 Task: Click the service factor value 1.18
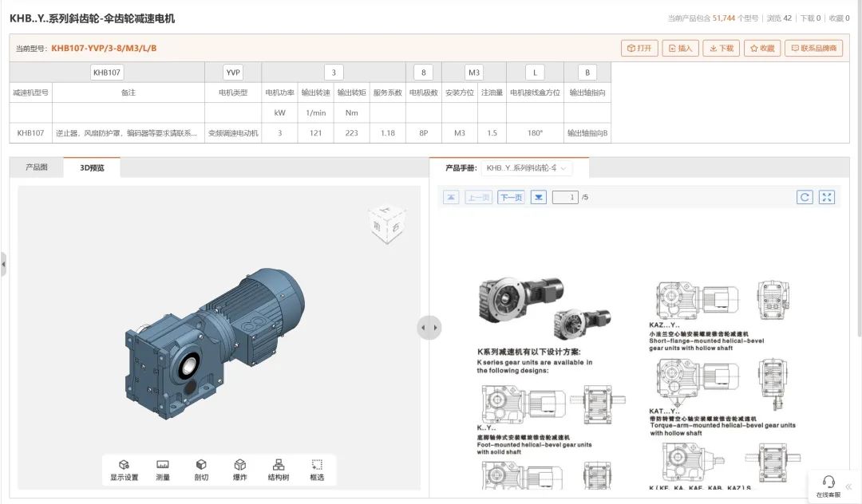[x=388, y=133]
